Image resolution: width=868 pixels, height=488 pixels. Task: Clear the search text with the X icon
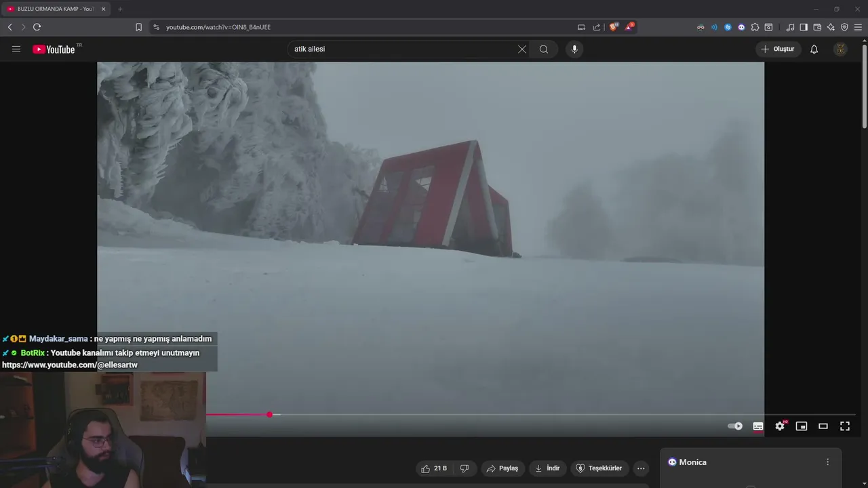522,49
